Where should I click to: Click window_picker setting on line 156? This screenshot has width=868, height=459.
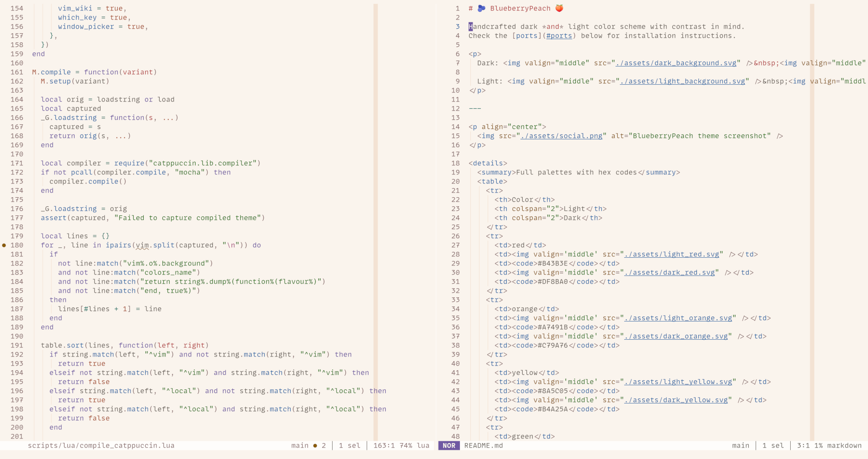click(103, 26)
